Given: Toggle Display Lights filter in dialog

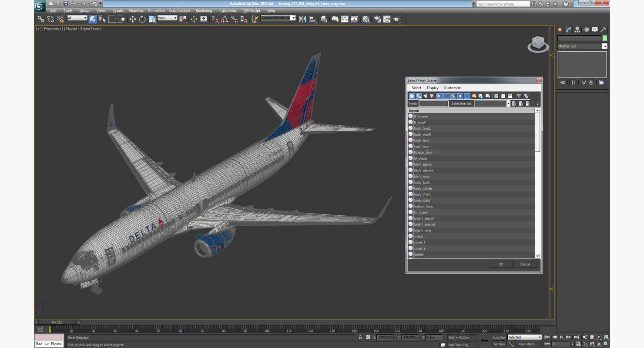Looking at the screenshot, I should (x=426, y=96).
